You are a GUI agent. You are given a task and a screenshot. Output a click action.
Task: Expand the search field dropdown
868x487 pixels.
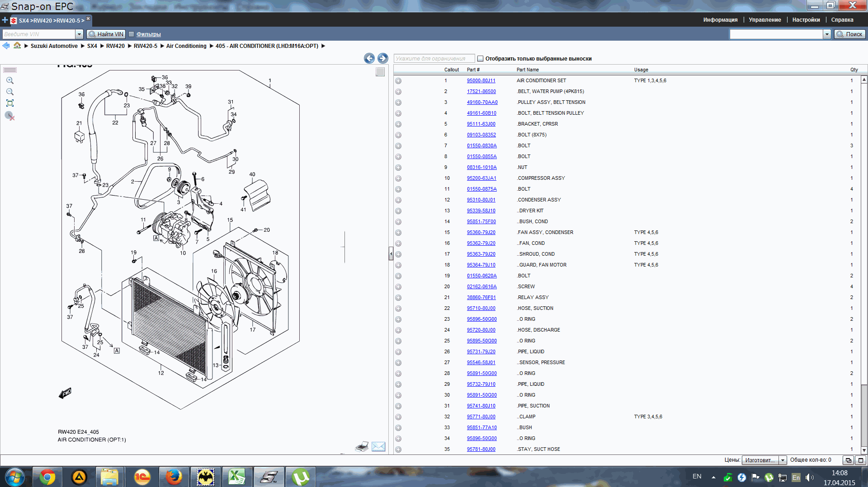tap(827, 34)
